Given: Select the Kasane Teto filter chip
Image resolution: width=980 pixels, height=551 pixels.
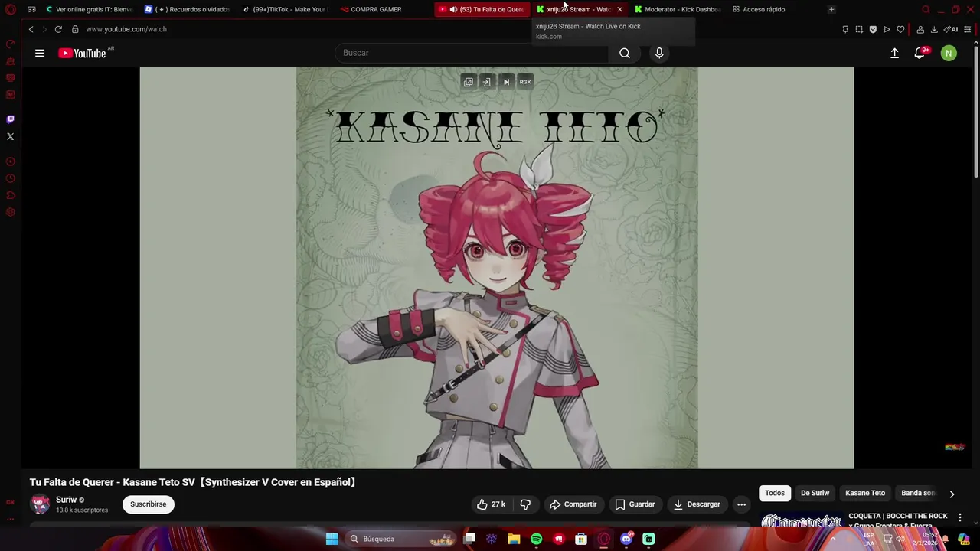Looking at the screenshot, I should [865, 494].
